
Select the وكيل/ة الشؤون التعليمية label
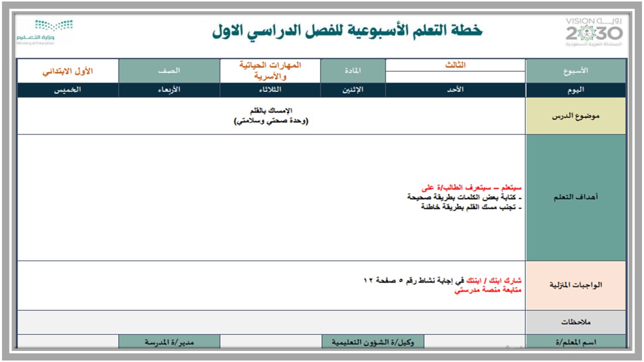pos(373,342)
